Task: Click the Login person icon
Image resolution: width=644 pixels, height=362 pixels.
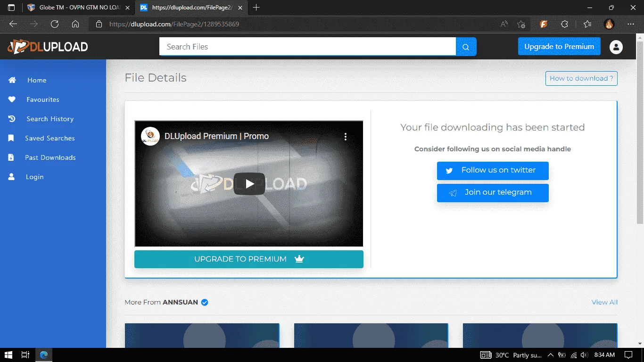Action: tap(11, 177)
